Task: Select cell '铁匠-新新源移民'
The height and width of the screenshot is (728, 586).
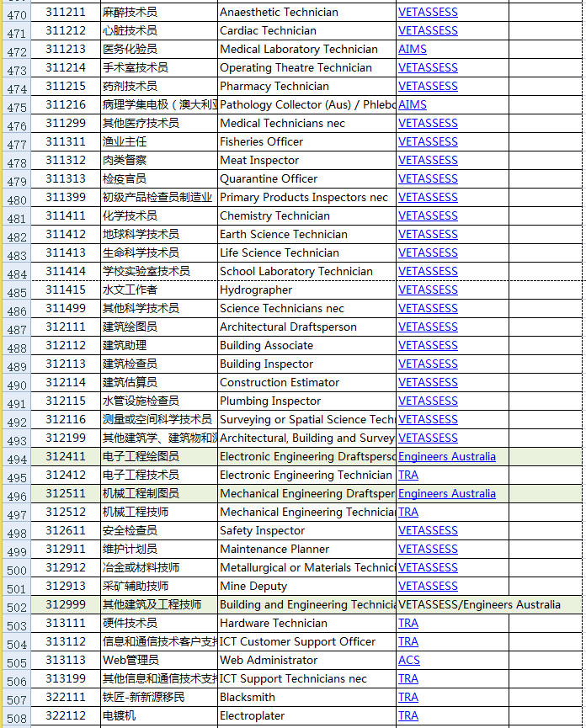Action: tap(159, 698)
